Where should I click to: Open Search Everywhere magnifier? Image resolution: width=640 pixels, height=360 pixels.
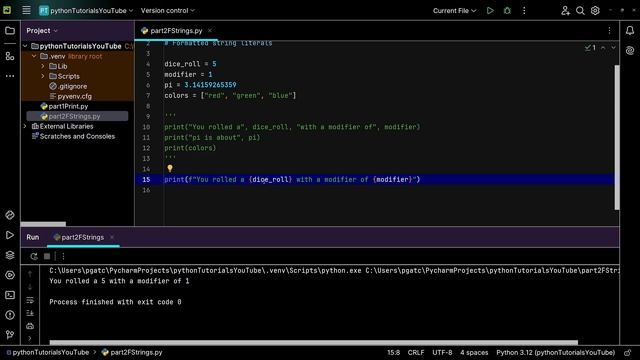580,11
